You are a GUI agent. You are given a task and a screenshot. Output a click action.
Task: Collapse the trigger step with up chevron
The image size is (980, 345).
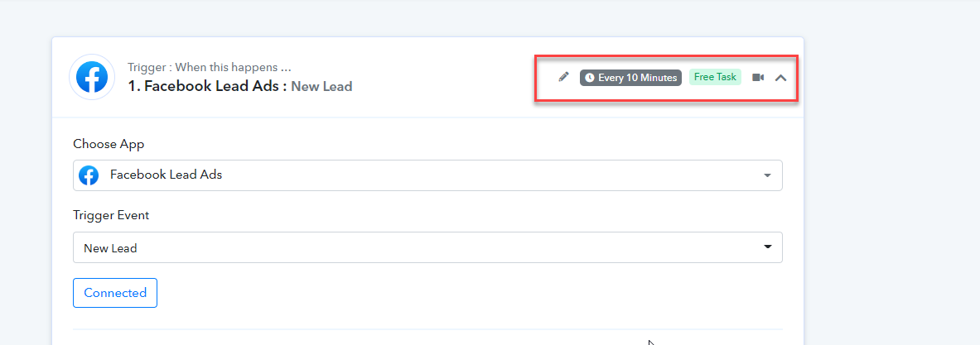point(780,78)
